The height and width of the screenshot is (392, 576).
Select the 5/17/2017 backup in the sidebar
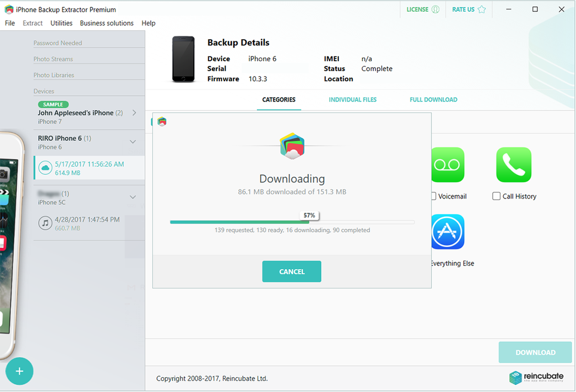coord(89,167)
